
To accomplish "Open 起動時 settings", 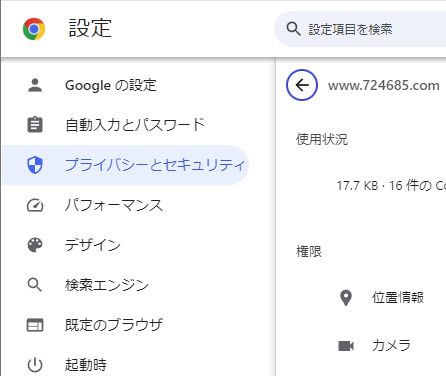I will point(86,365).
